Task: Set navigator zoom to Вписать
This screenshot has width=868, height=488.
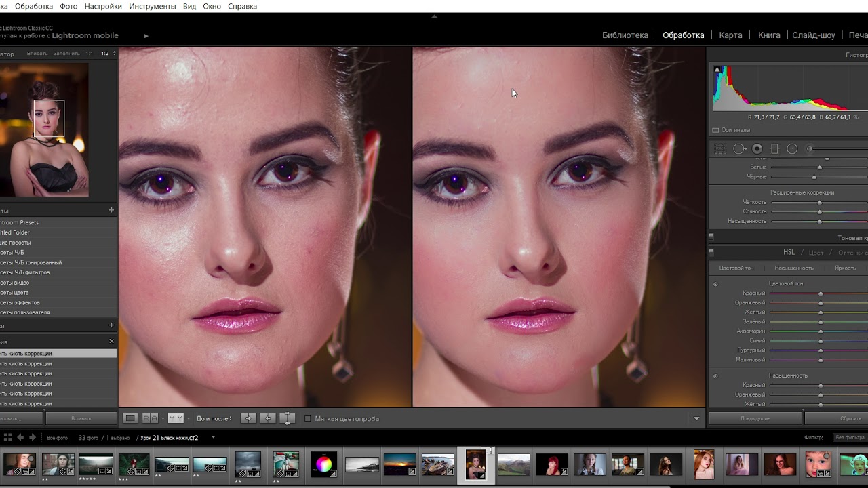Action: pyautogui.click(x=37, y=53)
